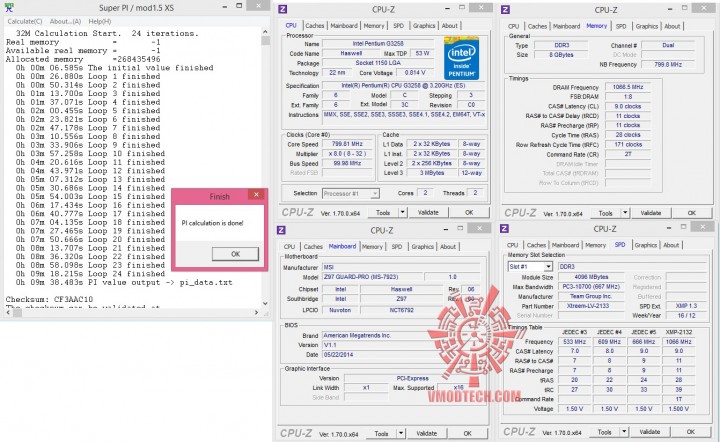Click the Intel Pentium G3258 name field

(x=378, y=44)
